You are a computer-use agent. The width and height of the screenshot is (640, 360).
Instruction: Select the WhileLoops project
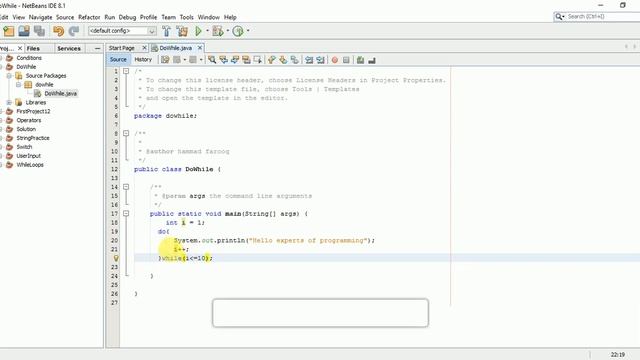(x=30, y=165)
